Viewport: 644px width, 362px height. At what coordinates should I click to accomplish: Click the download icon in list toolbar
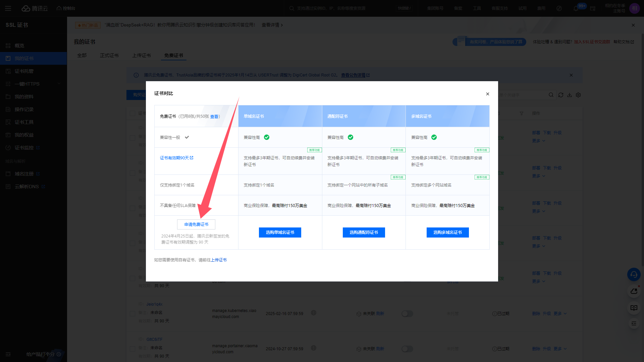[570, 95]
